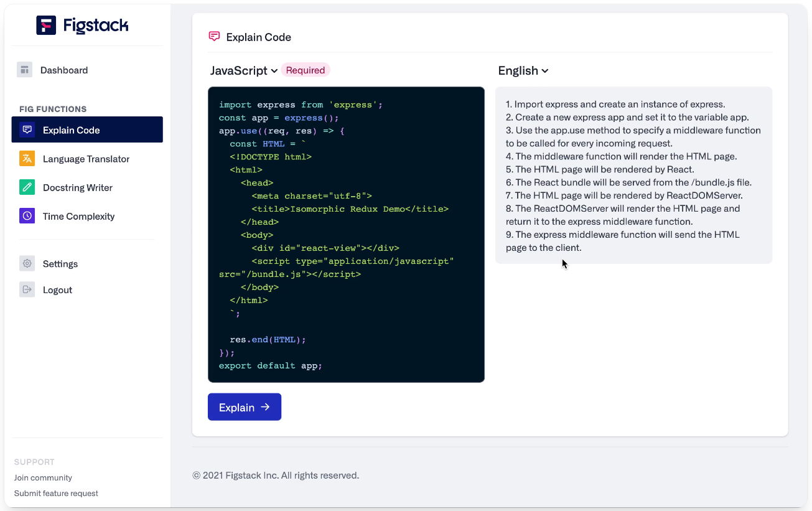Click the pink Explain Code header icon

click(x=214, y=37)
